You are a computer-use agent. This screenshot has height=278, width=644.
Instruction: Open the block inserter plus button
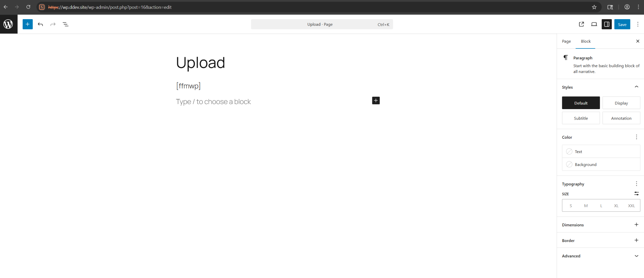(28, 24)
